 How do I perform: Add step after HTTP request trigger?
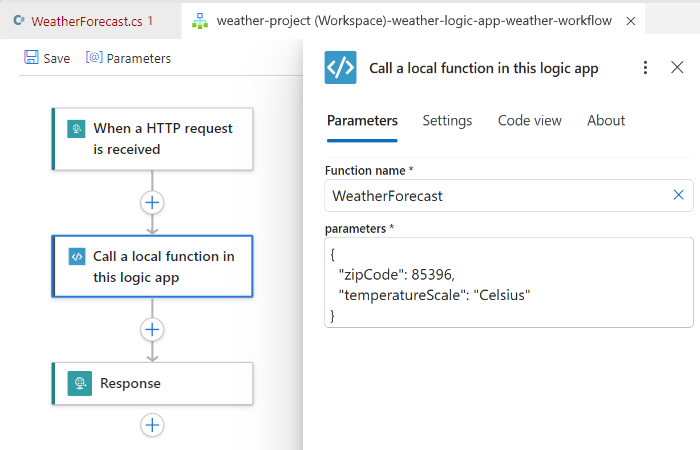[x=152, y=202]
